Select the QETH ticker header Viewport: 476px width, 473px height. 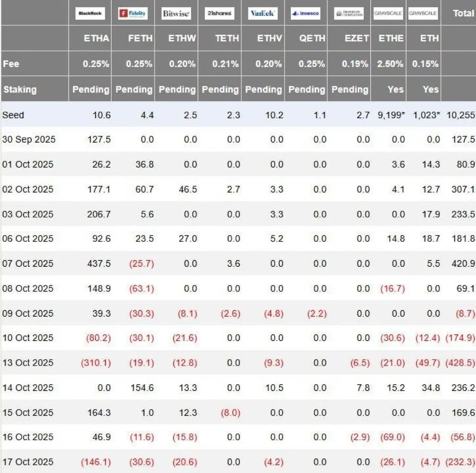[312, 38]
